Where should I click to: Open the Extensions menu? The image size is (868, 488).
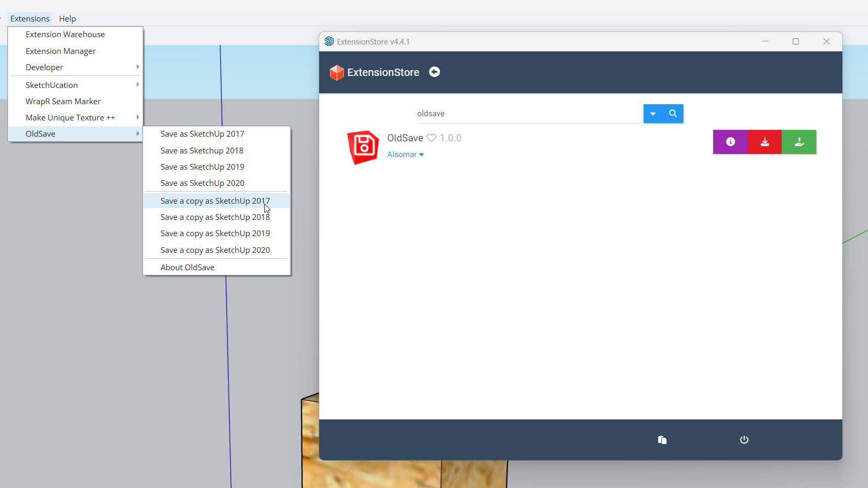(30, 18)
